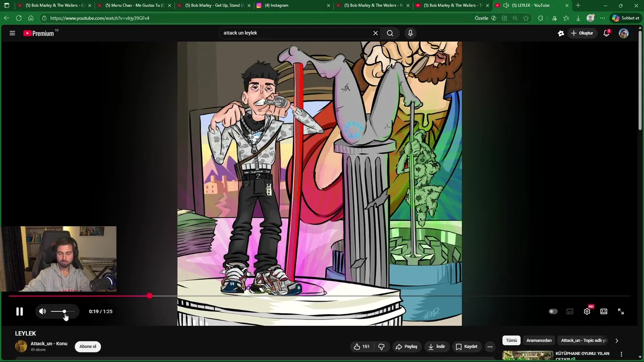644x362 pixels.
Task: Switch to the Instagram tab
Action: pos(293,6)
